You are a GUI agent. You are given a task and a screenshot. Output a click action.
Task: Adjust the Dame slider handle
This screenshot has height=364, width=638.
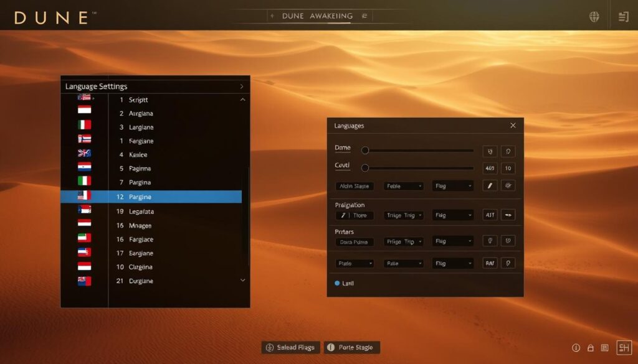coord(365,151)
